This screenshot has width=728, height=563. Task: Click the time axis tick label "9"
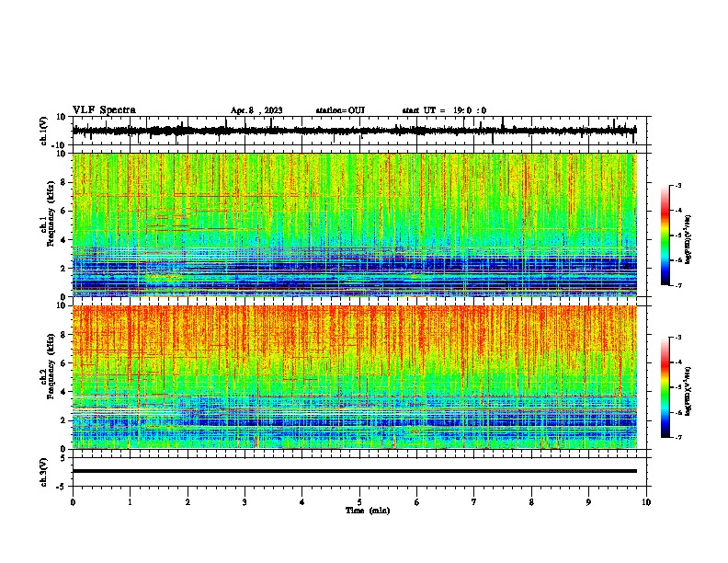tap(588, 502)
